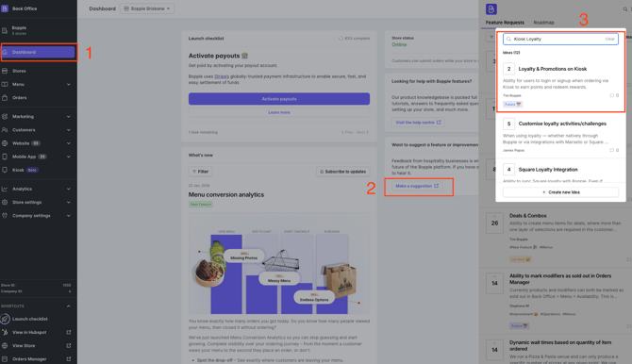
Task: Click the Bopple logo in feature requests panel
Action: coord(491,8)
